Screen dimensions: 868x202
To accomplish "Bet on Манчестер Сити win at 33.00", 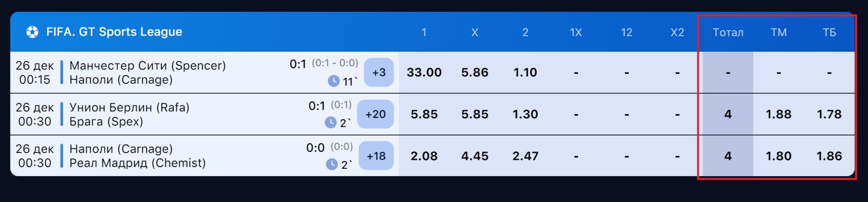I will (424, 72).
